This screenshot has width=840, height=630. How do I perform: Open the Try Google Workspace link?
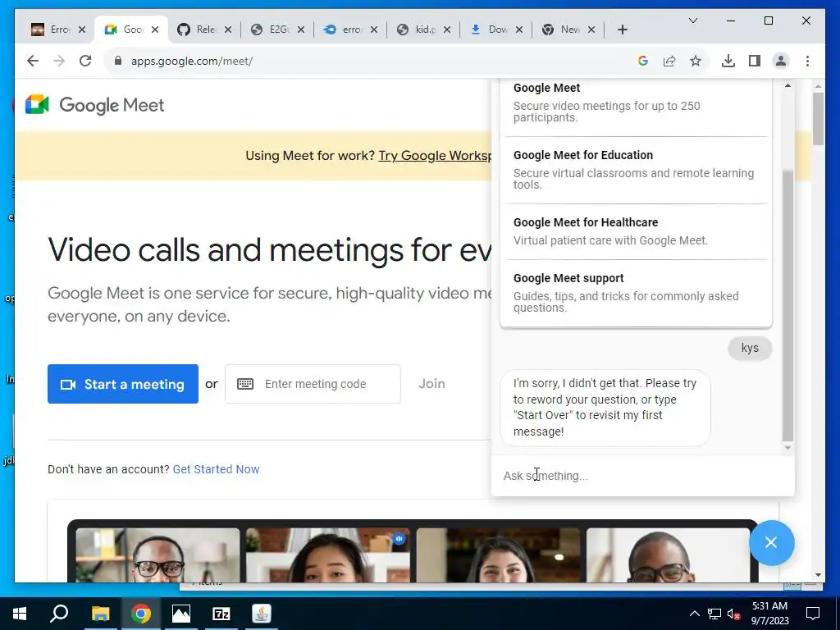coord(435,155)
